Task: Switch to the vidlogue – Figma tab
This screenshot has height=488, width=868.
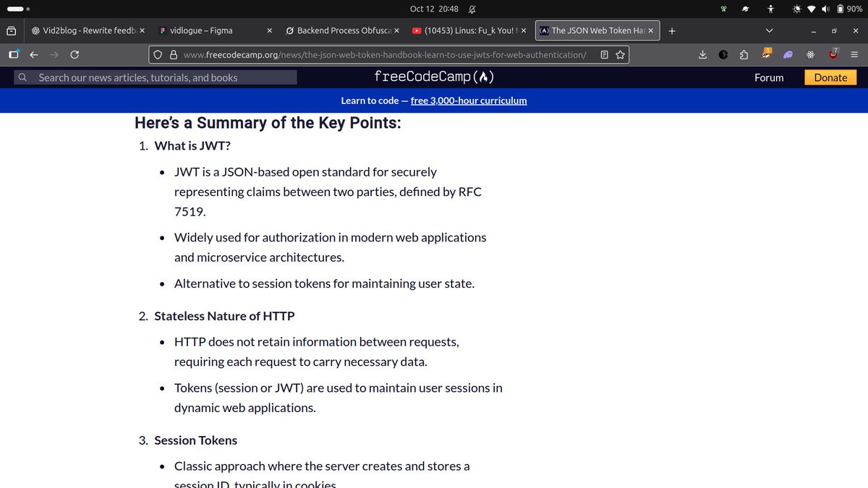Action: pyautogui.click(x=216, y=31)
